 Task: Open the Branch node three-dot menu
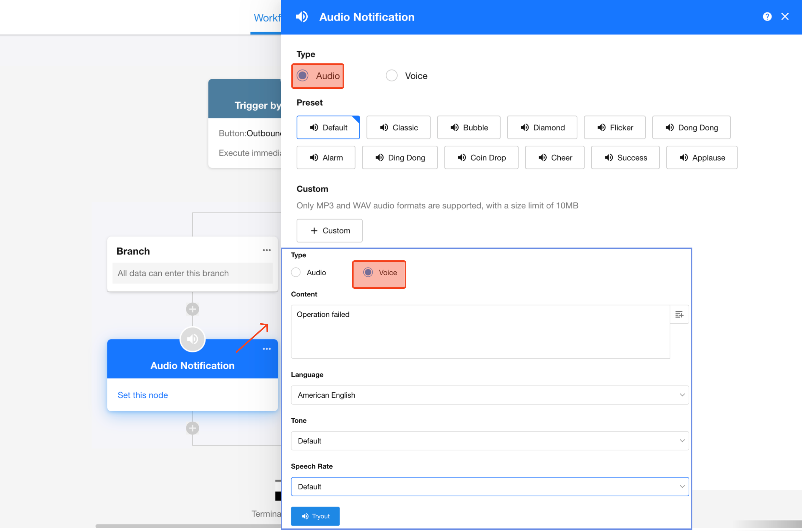click(x=267, y=250)
